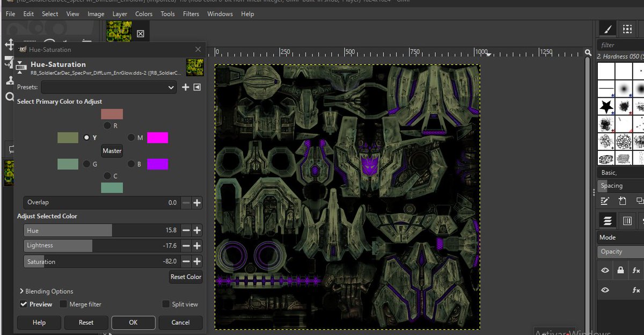The height and width of the screenshot is (335, 644).
Task: Toggle visibility eye of the top layer
Action: (x=605, y=270)
